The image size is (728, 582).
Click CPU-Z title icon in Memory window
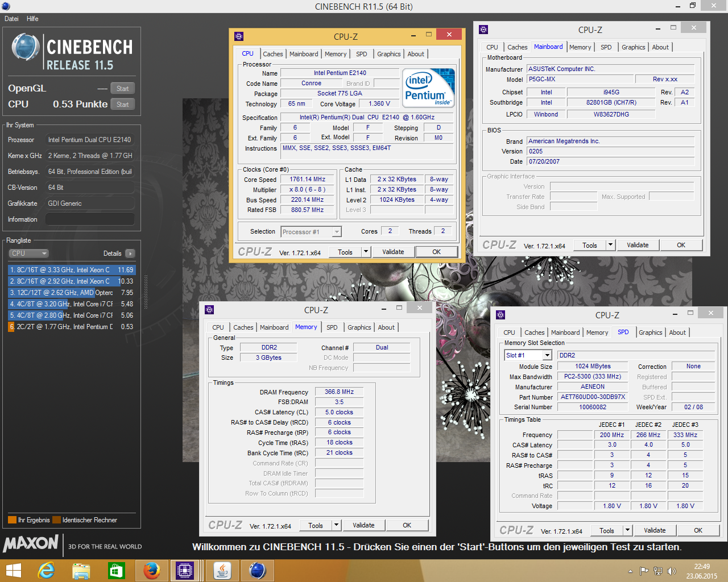[x=209, y=310]
